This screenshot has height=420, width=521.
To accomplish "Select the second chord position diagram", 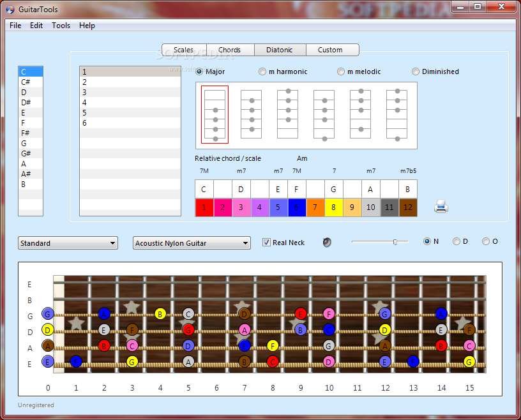I will [251, 115].
